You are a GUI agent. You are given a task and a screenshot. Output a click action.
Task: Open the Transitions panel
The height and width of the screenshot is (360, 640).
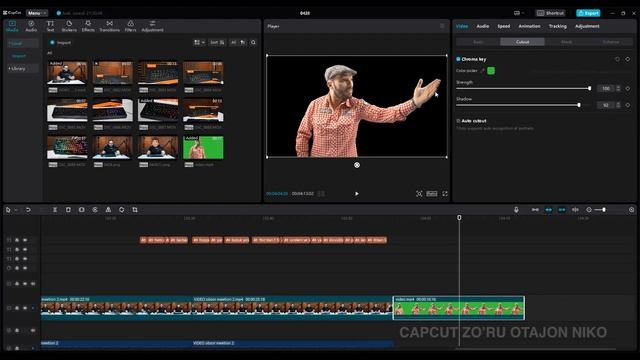coord(109,26)
